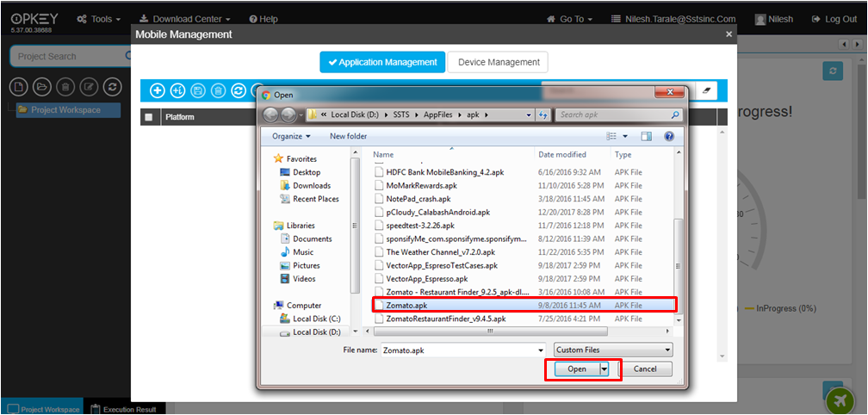Select Zomato.apk file
The height and width of the screenshot is (415, 868).
click(525, 305)
